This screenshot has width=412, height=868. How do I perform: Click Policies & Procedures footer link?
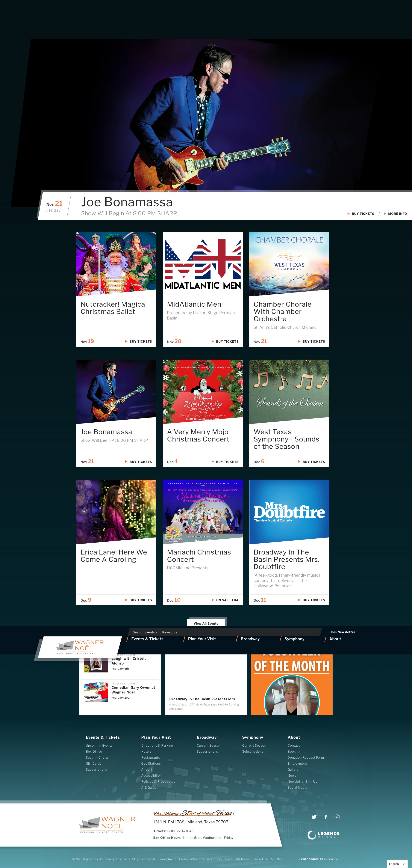click(158, 781)
